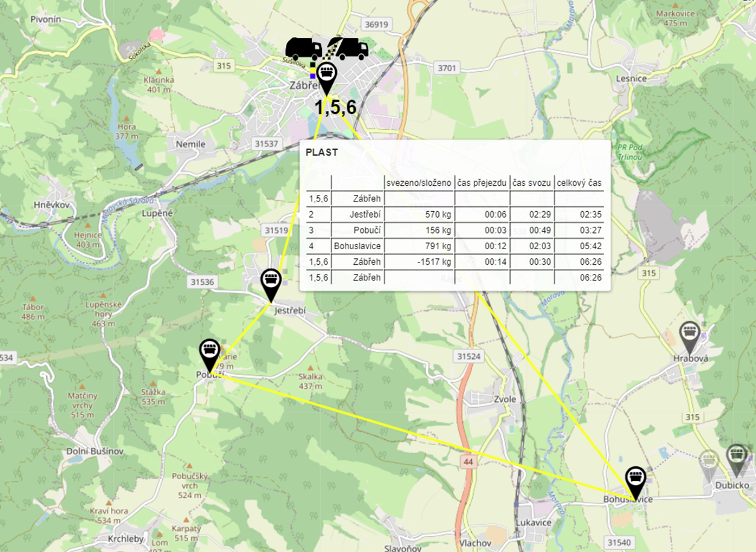Screen dimensions: 756x552
Task: Select the right garbage truck icon
Action: coord(348,49)
